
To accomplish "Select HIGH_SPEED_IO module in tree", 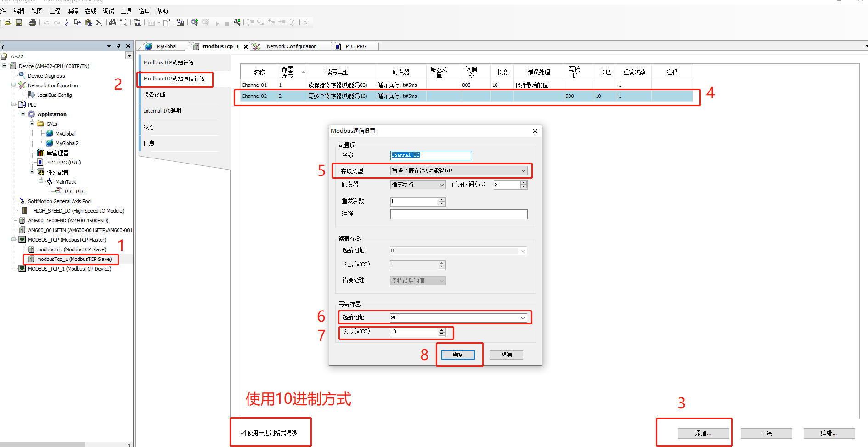I will click(x=79, y=211).
